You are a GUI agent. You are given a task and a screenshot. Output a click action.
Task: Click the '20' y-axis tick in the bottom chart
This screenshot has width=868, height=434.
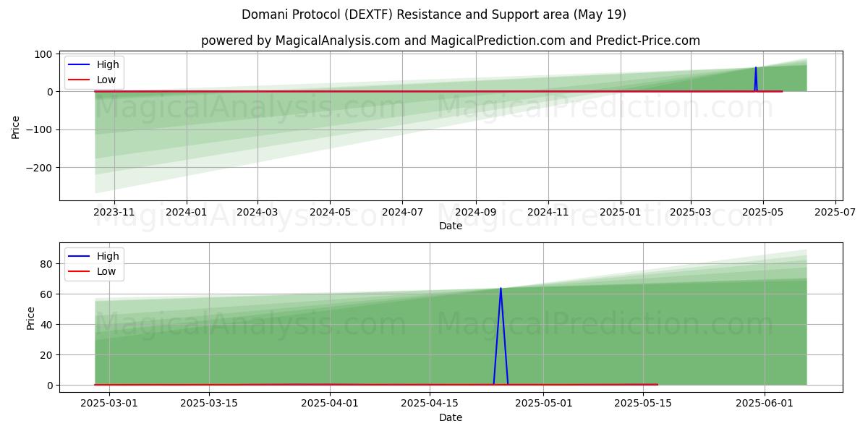(48, 355)
